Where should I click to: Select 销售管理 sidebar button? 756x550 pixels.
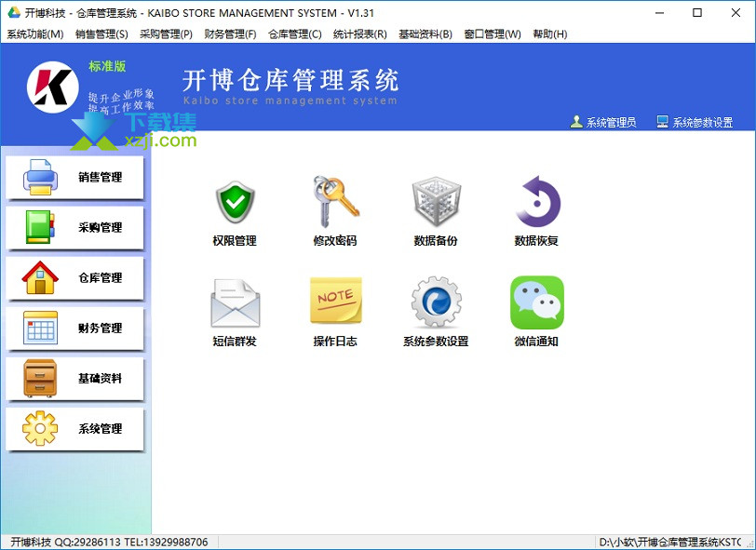tap(74, 177)
